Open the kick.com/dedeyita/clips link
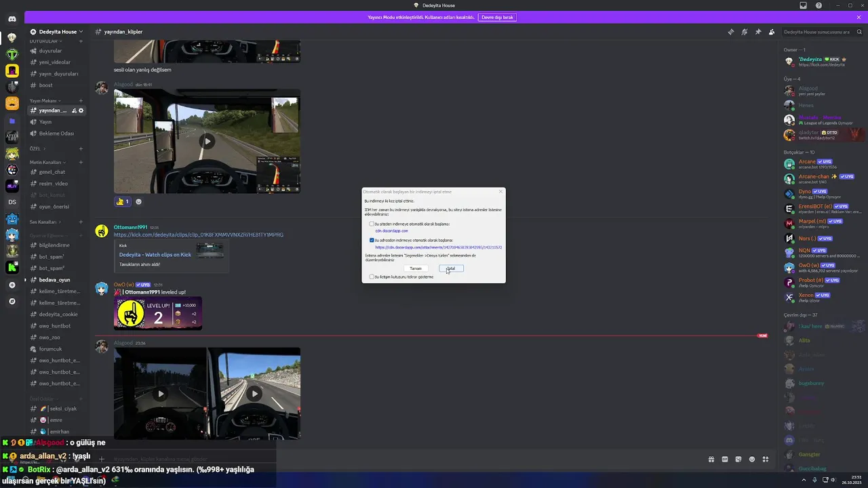This screenshot has width=868, height=488. 199,235
